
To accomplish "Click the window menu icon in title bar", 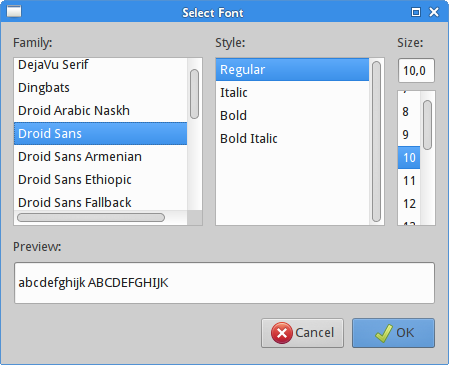I will [14, 11].
